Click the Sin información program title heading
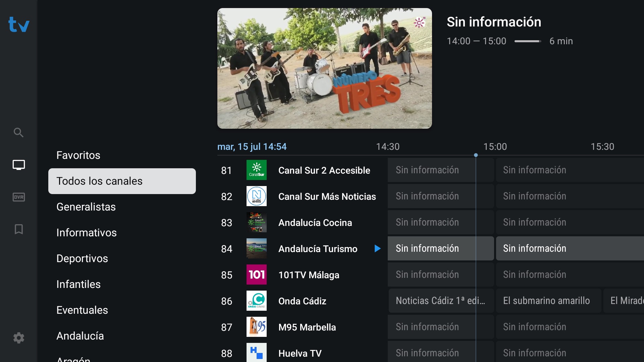Screen dimensions: 644x362 (494, 22)
